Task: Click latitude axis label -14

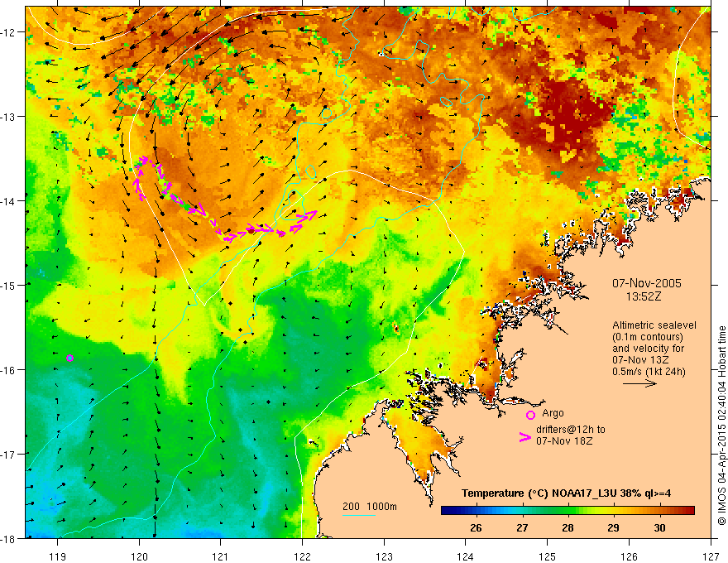Action: [x=9, y=200]
